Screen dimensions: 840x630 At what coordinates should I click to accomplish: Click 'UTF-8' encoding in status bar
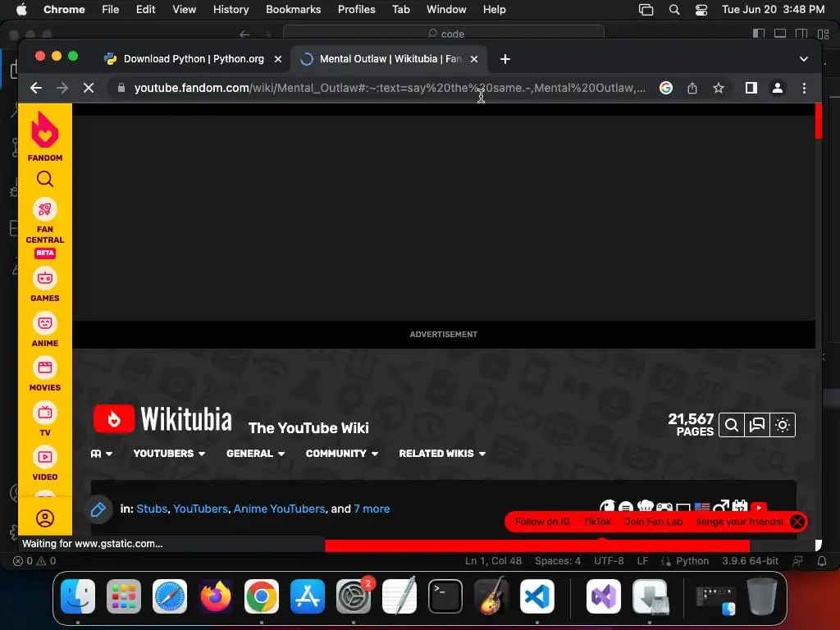pos(609,561)
